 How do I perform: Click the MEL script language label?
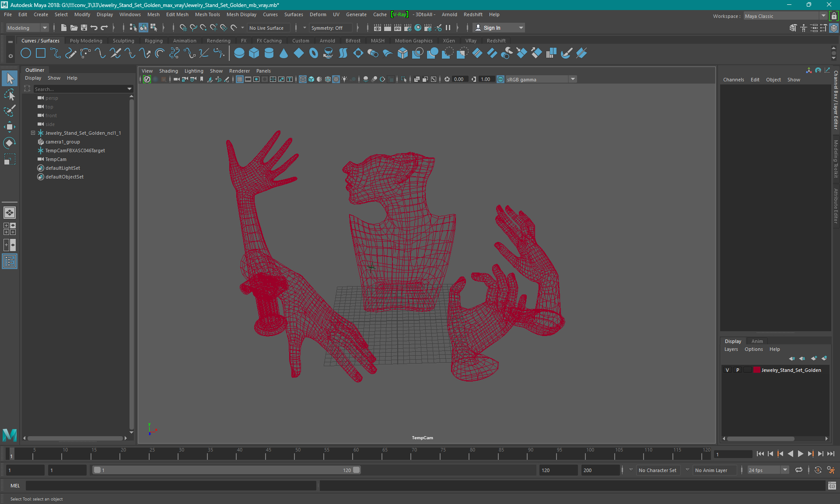point(15,486)
